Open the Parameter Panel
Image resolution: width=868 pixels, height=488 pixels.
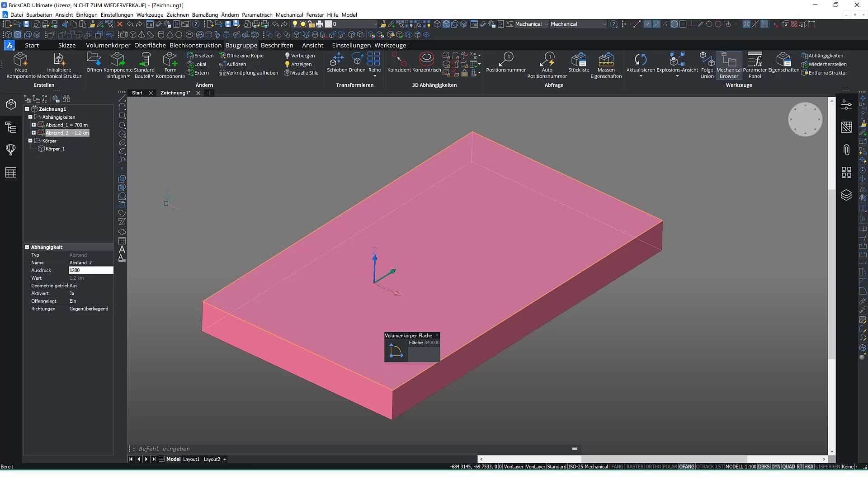tap(755, 65)
